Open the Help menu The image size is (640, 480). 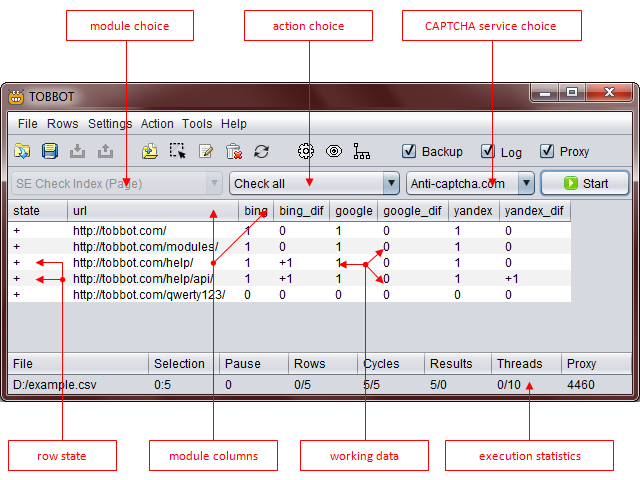(234, 124)
